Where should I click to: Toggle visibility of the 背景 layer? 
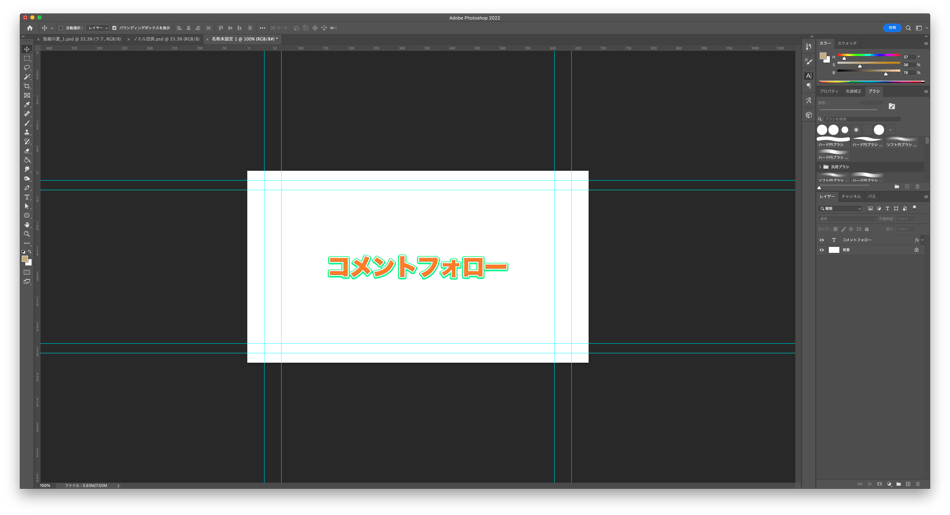[822, 250]
